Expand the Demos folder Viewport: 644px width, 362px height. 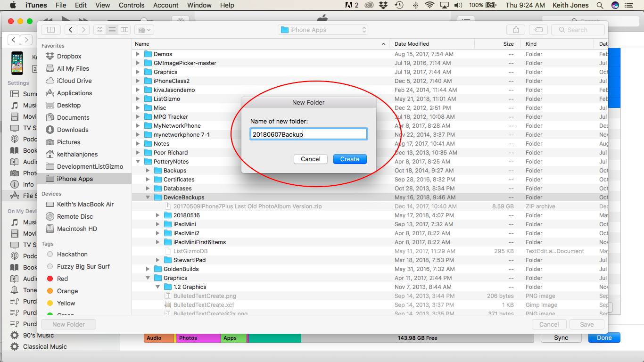(138, 54)
